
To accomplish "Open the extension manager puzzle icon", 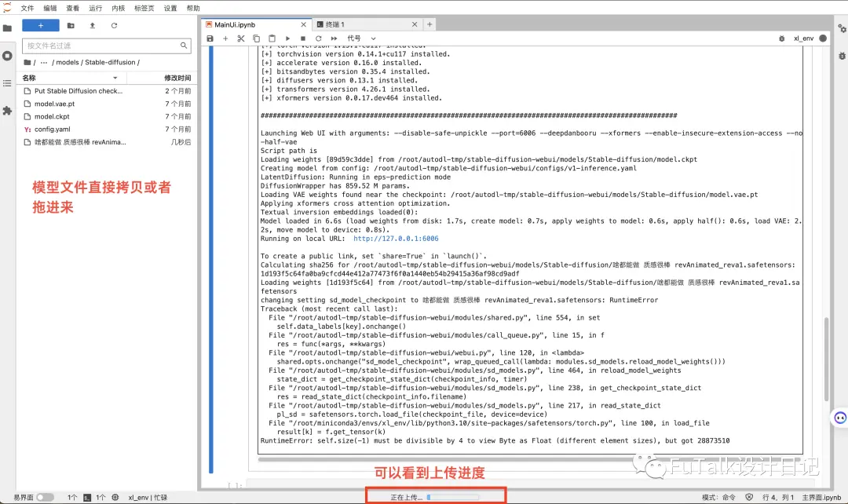I will pyautogui.click(x=7, y=111).
